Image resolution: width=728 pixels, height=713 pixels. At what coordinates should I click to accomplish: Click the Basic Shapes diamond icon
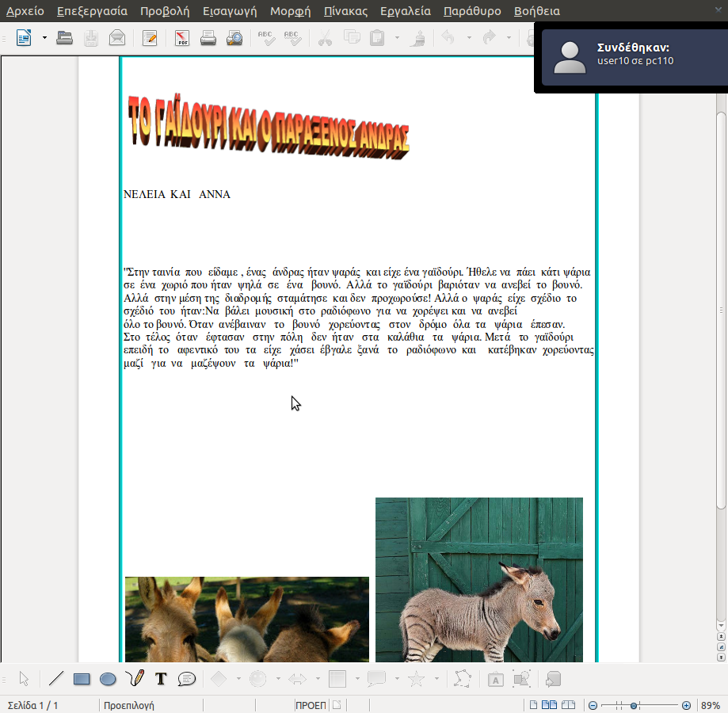(219, 679)
